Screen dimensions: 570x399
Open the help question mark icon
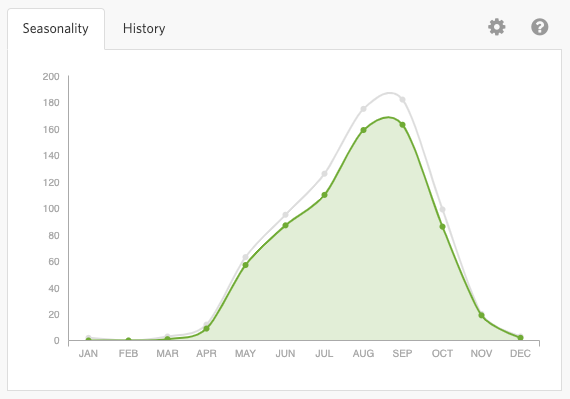[539, 27]
